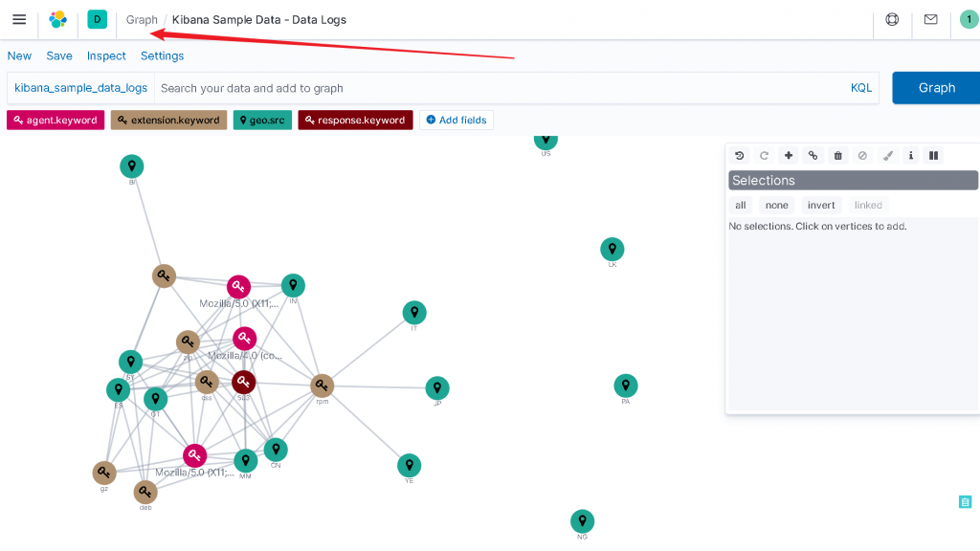Select the PA geo node
Viewport: 980px width, 551px height.
point(626,386)
